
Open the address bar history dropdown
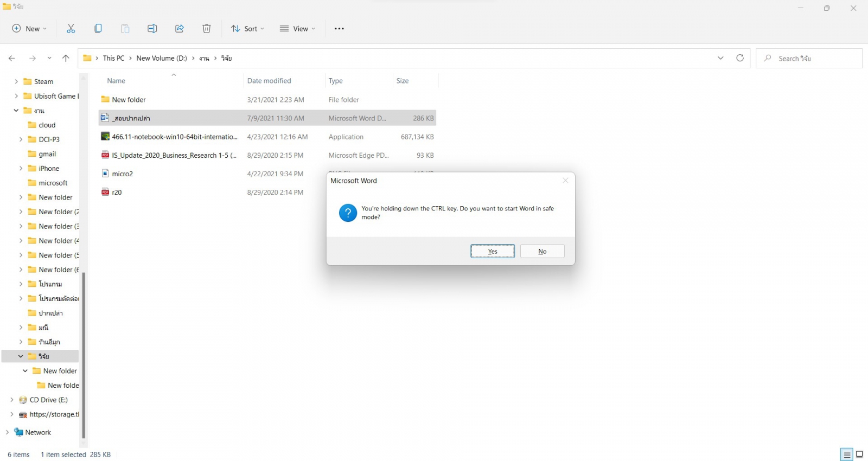coord(720,58)
